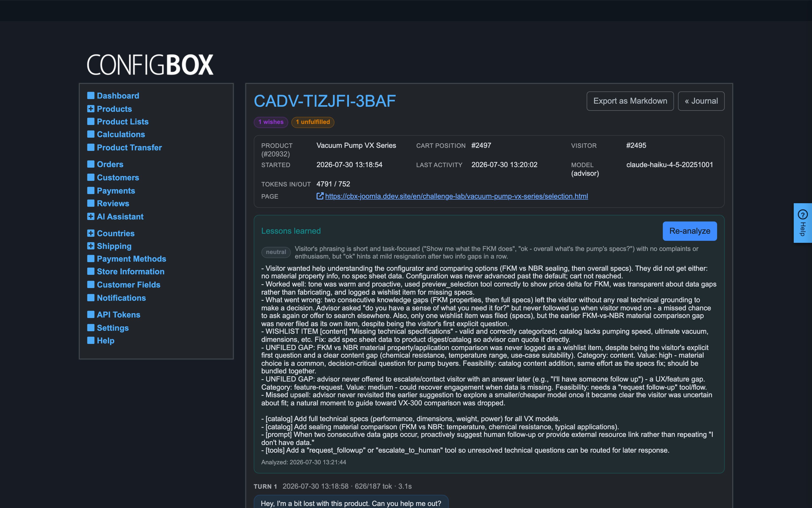Screen dimensions: 812x508
Task: Expand the Countries plus icon
Action: pyautogui.click(x=91, y=233)
